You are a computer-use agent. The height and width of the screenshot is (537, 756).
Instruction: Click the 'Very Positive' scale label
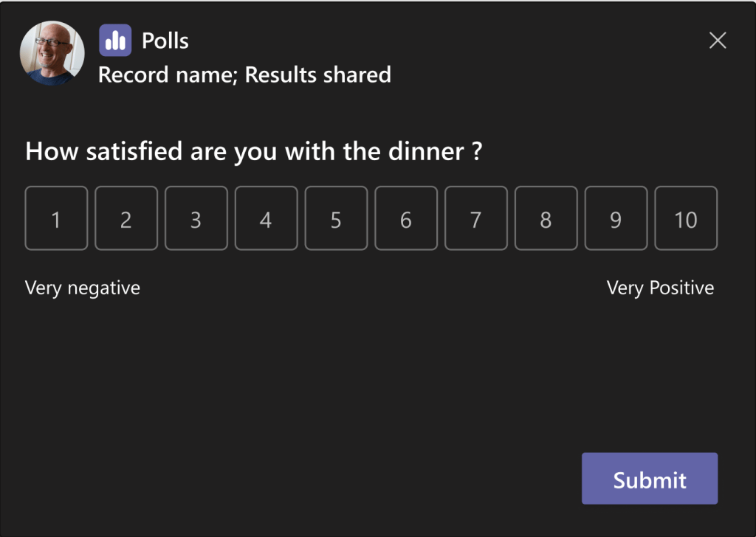pos(660,288)
